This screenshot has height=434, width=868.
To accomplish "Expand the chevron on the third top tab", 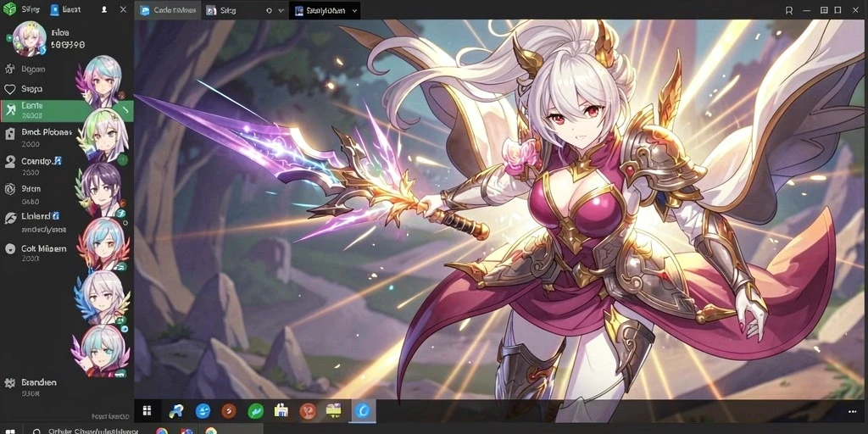I will [354, 10].
